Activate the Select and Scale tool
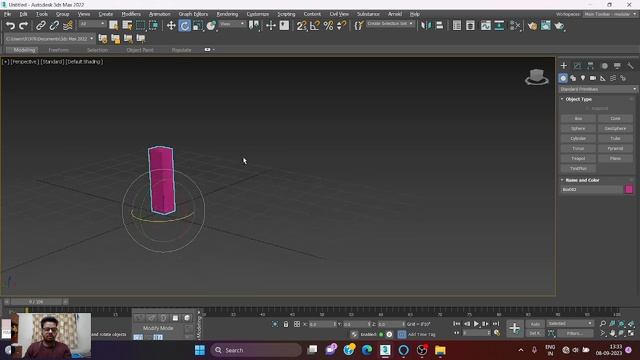 click(x=198, y=26)
